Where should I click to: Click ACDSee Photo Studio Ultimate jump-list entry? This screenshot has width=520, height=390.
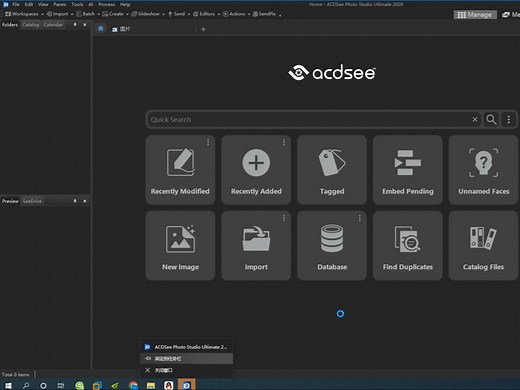point(186,347)
